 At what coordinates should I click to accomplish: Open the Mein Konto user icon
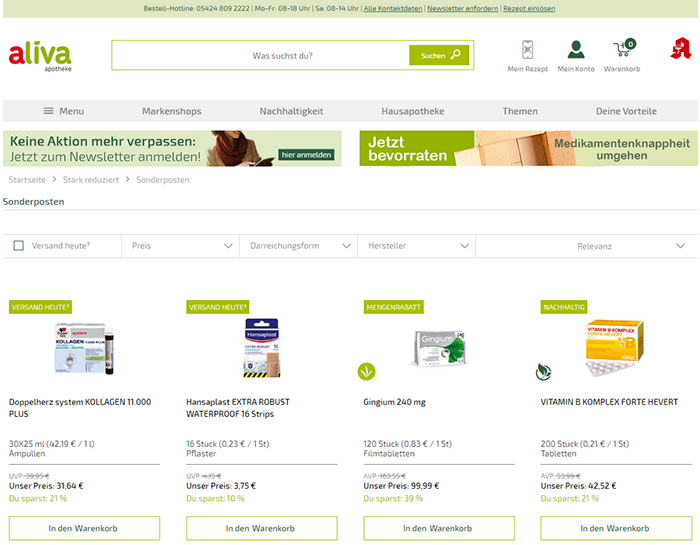(x=576, y=50)
